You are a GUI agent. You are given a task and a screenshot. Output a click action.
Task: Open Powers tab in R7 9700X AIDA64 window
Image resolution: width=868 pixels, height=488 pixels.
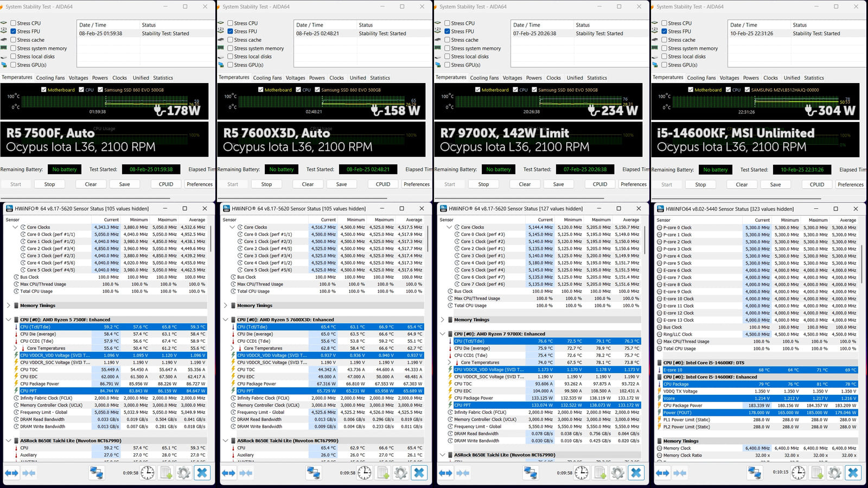click(x=534, y=78)
